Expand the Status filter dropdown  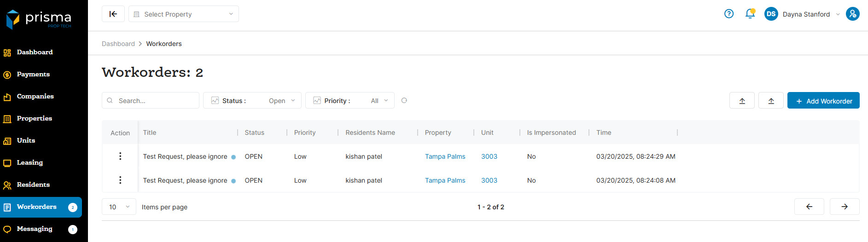(x=252, y=101)
